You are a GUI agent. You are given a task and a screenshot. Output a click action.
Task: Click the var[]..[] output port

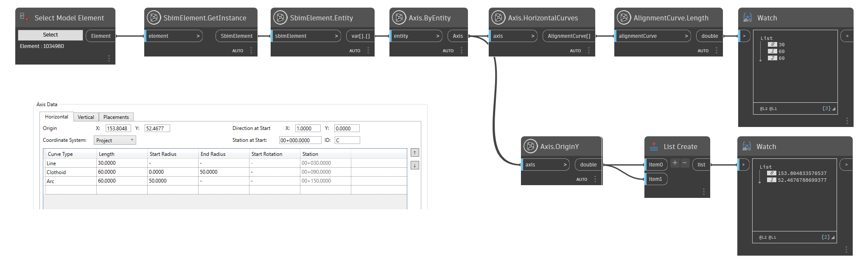tap(361, 36)
